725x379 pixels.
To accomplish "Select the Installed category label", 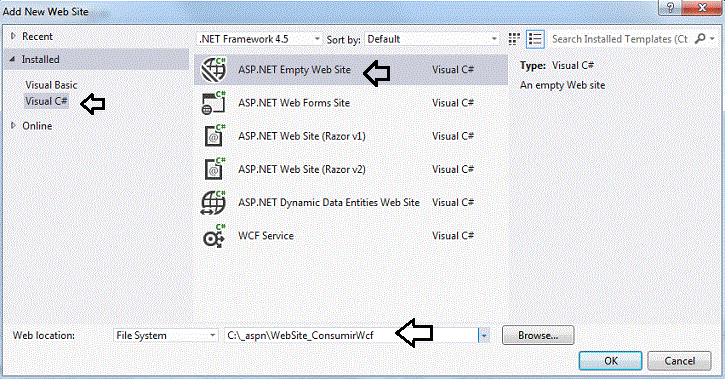I will [40, 60].
